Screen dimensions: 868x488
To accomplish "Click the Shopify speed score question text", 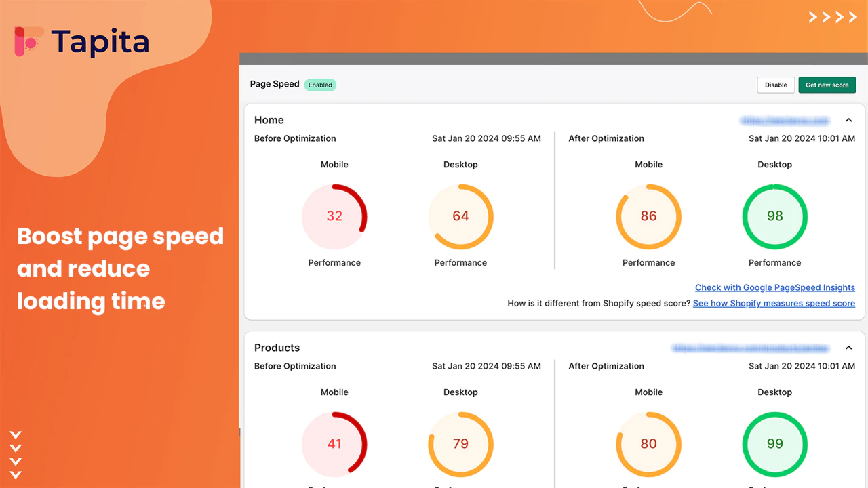I will point(599,303).
